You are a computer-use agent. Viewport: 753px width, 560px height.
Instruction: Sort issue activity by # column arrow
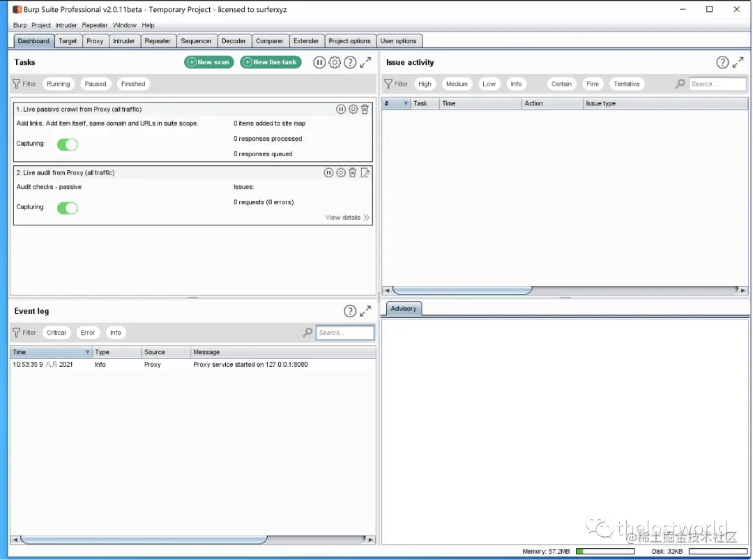(406, 103)
